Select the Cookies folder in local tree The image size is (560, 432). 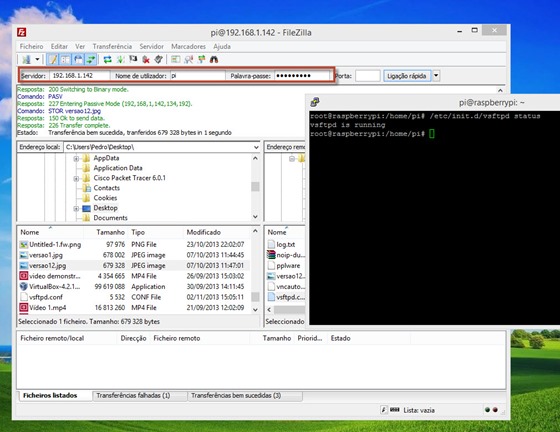105,198
